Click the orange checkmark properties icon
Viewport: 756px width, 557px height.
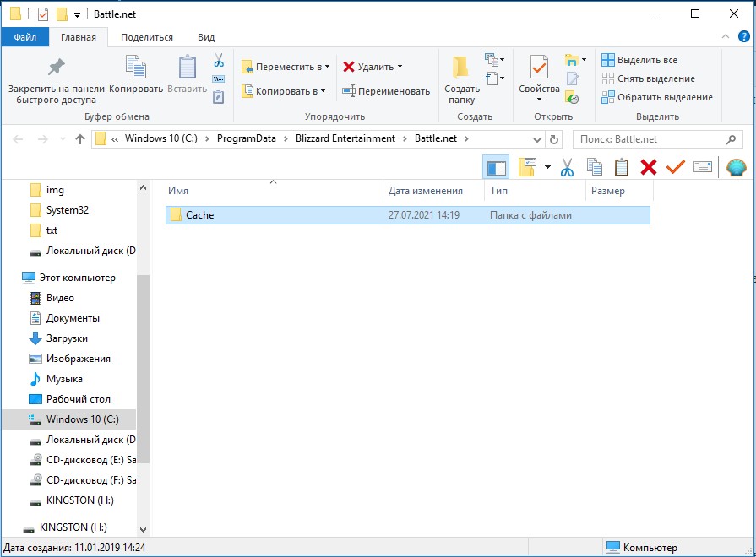tap(676, 167)
